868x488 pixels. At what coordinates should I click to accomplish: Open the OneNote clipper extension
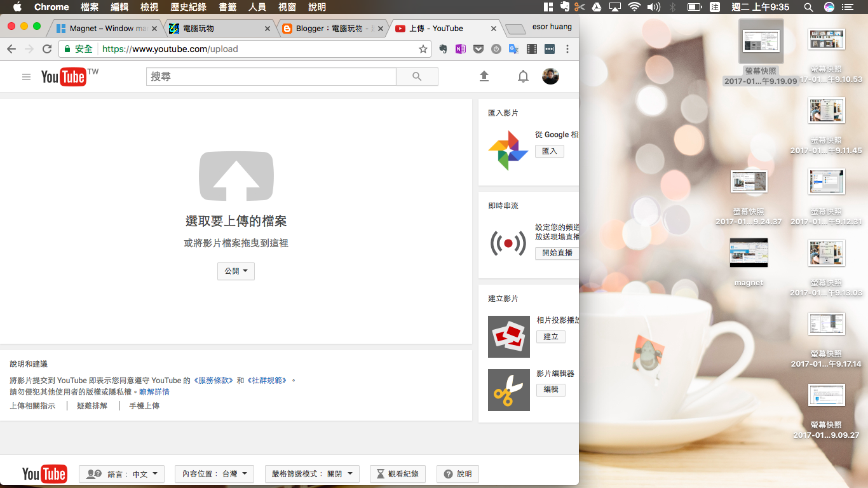point(461,49)
